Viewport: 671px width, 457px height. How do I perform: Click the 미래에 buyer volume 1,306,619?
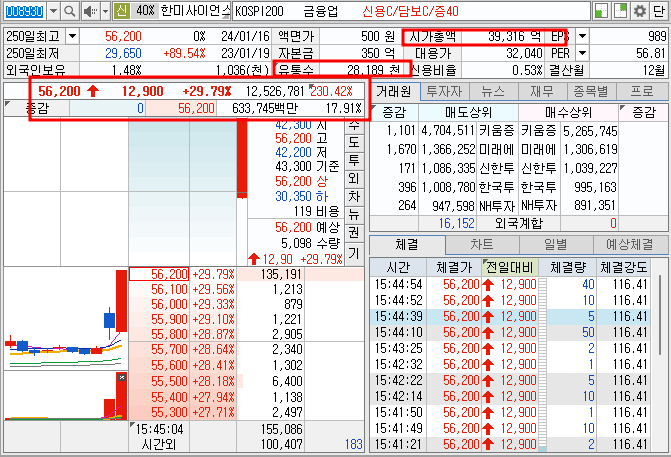click(x=590, y=149)
